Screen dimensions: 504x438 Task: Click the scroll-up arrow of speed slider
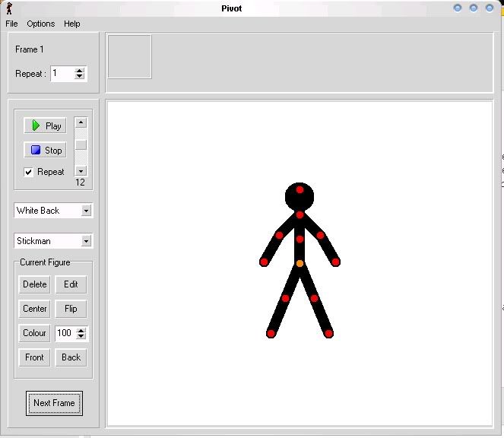[x=81, y=122]
